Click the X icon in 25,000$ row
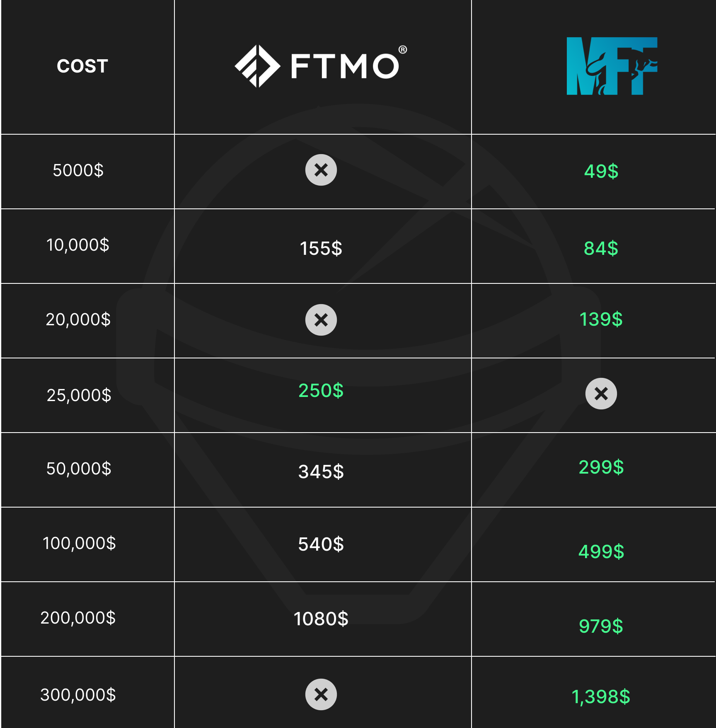716x728 pixels. tap(601, 394)
